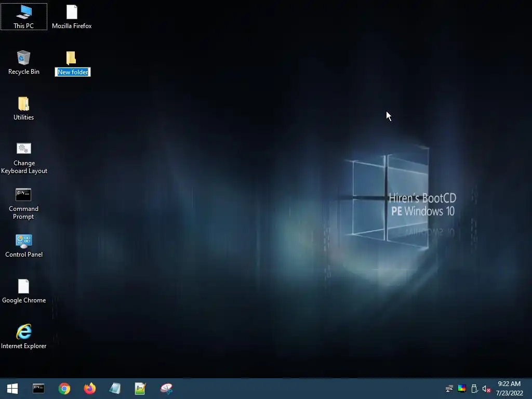The height and width of the screenshot is (399, 532).
Task: Open the clock showing 9:22 AM
Action: [x=509, y=389]
